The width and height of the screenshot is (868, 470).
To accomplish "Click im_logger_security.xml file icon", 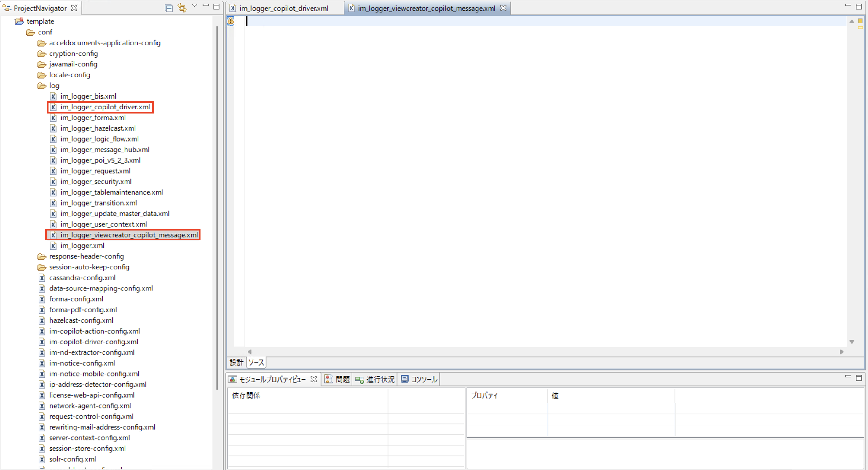I will [53, 182].
